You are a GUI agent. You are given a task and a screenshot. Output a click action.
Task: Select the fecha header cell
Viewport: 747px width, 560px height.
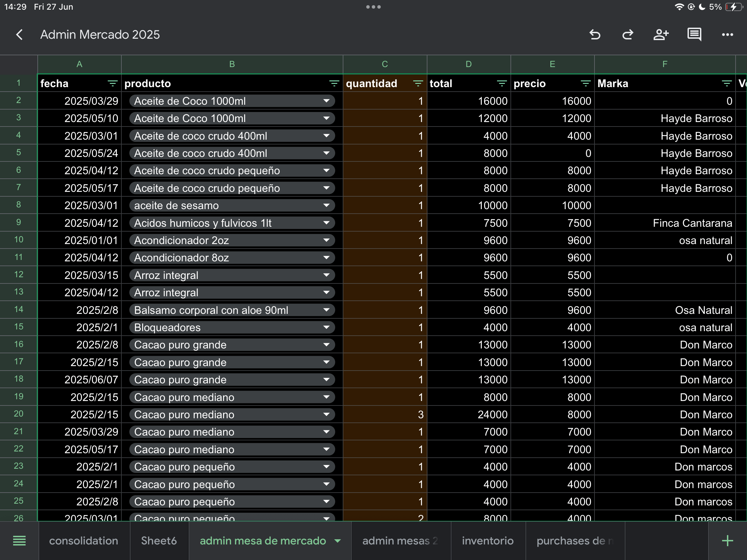pos(80,83)
